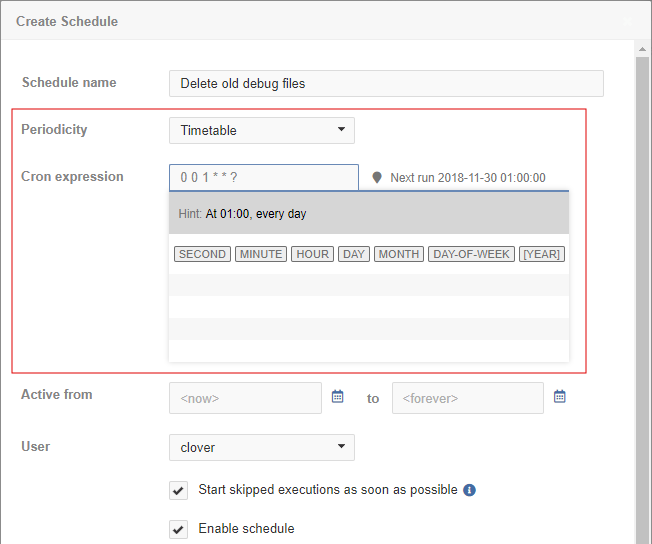
Task: Uncheck the Enable schedule checkbox
Action: (178, 529)
